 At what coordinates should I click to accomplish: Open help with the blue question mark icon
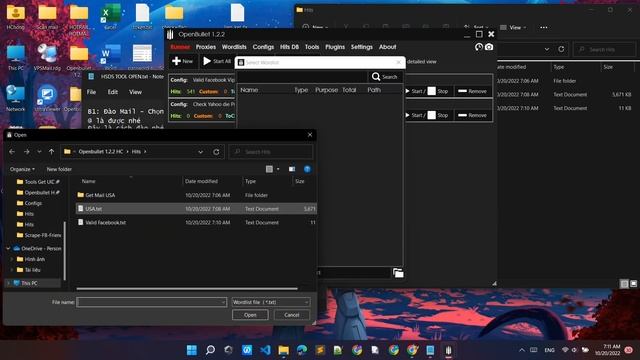pyautogui.click(x=307, y=169)
